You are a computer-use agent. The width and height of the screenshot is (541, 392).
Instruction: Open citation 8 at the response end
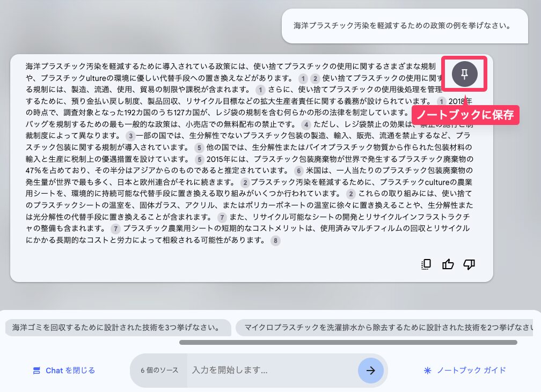pos(275,241)
